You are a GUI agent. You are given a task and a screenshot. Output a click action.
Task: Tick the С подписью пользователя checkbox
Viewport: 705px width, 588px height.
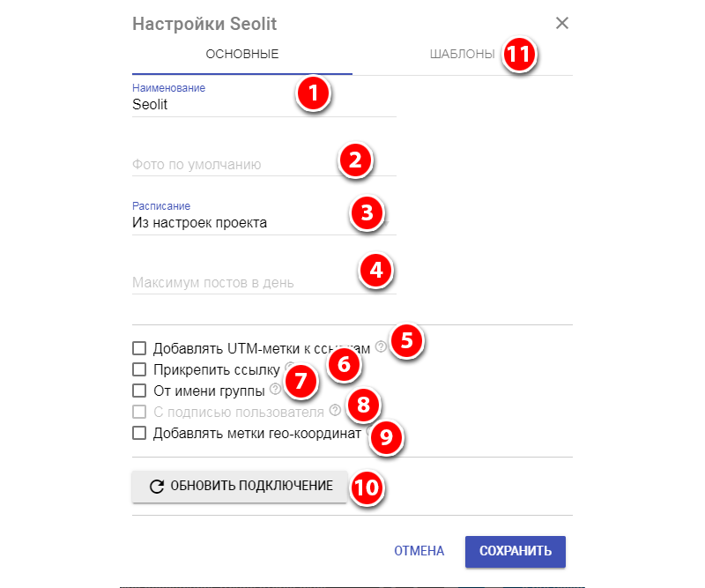pyautogui.click(x=138, y=412)
